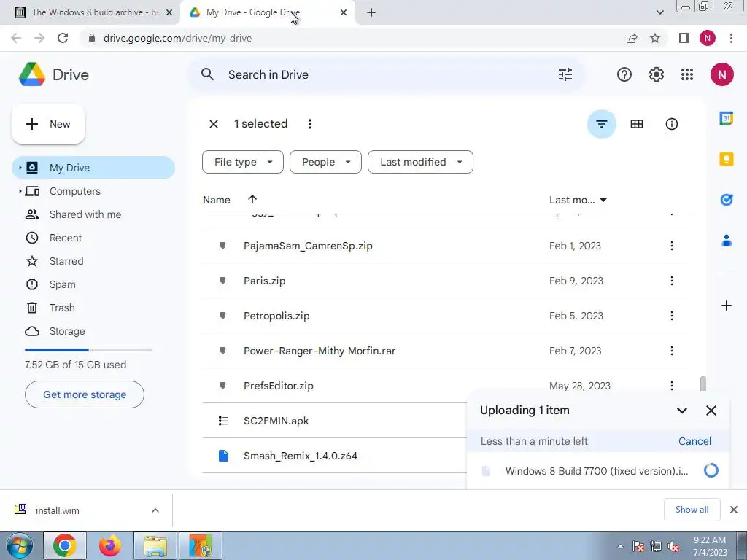
Task: Open the Google account avatar in Drive header
Action: [x=721, y=75]
